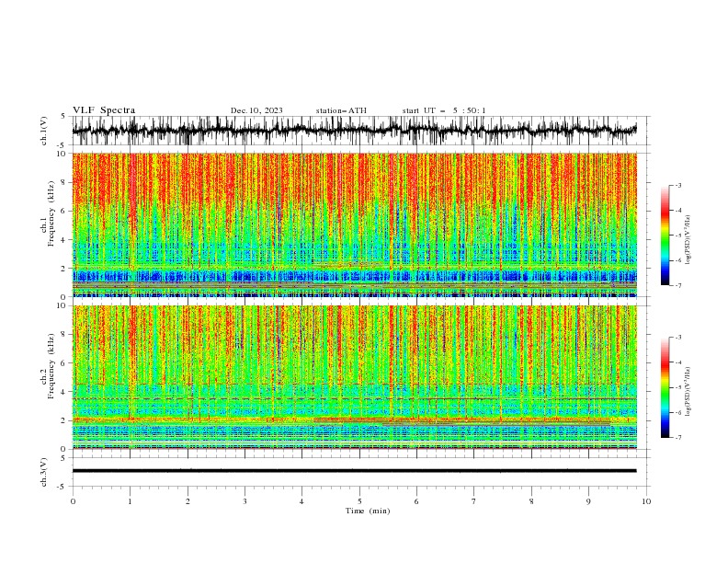Click inside the ch.1 frequency spectrogram
The image size is (728, 563).
tap(354, 224)
